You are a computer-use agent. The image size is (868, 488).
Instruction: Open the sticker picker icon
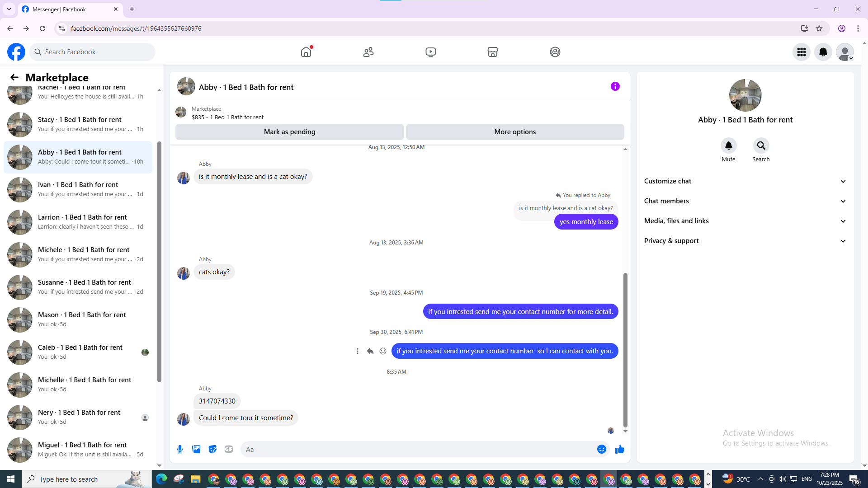coord(212,449)
